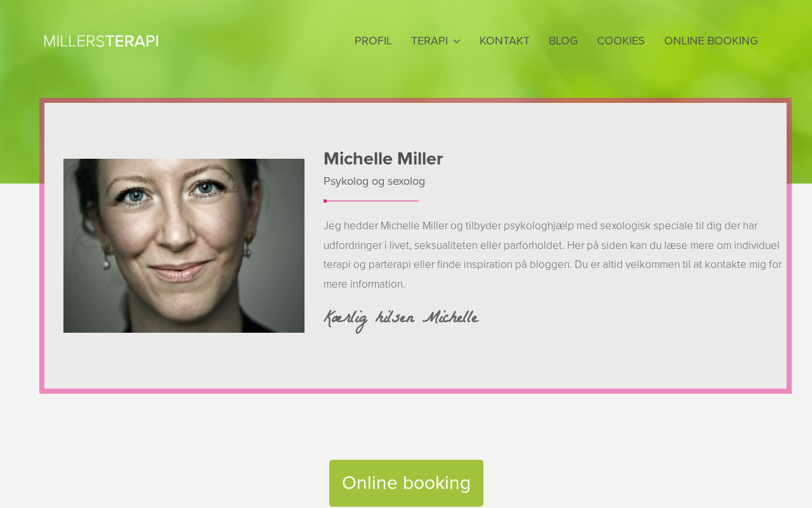The image size is (812, 508).
Task: Click the pink border of the profile card
Action: click(x=416, y=391)
